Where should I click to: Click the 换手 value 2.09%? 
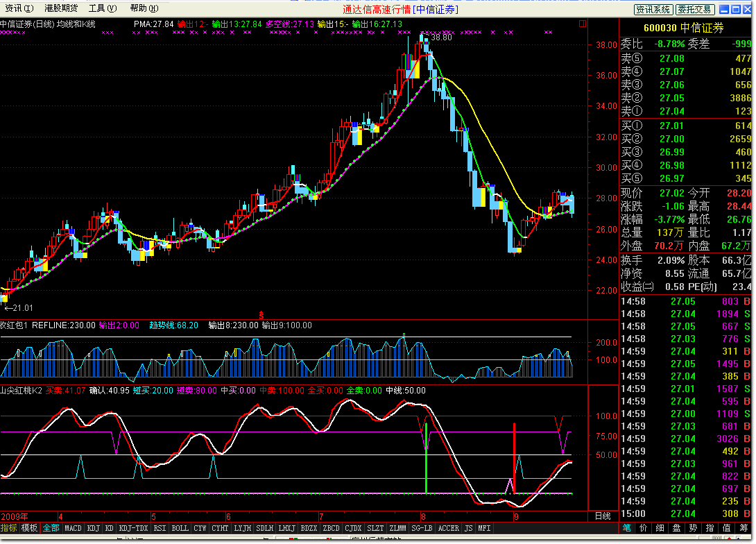coord(671,260)
